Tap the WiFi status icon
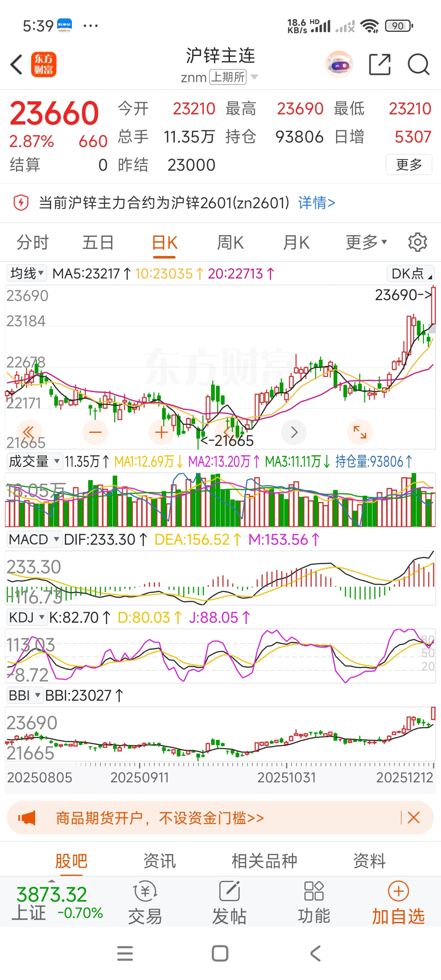Screen dimensions: 441x980 [370, 26]
